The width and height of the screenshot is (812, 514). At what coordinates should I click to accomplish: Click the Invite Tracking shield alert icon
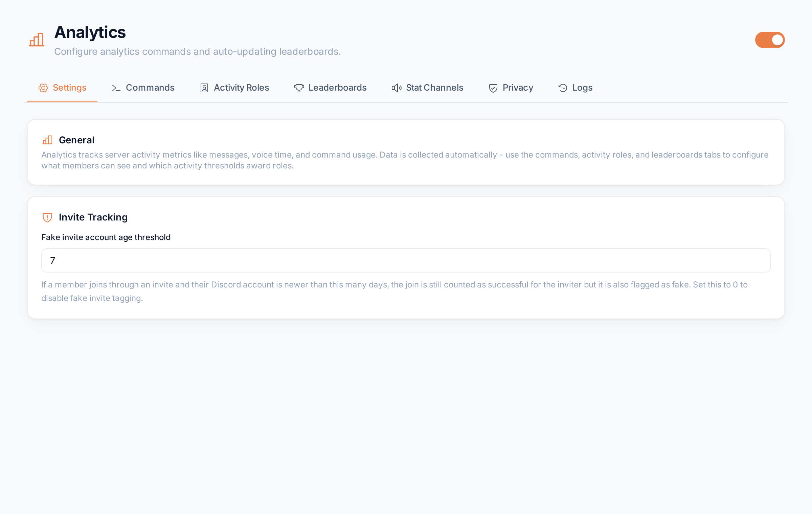47,217
